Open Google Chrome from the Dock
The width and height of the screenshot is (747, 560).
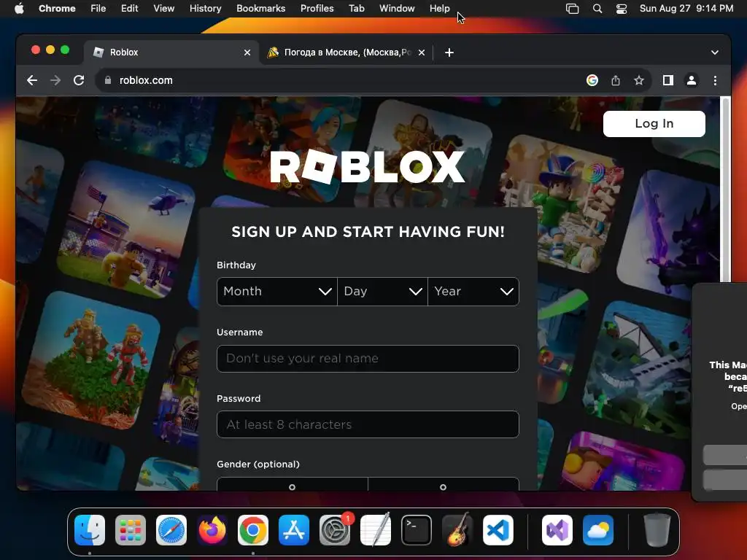pyautogui.click(x=253, y=530)
